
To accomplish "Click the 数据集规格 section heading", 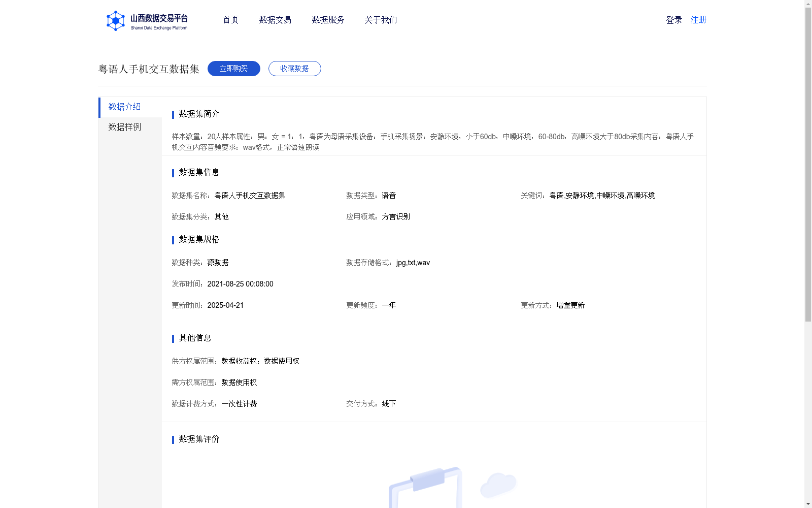I will point(199,239).
